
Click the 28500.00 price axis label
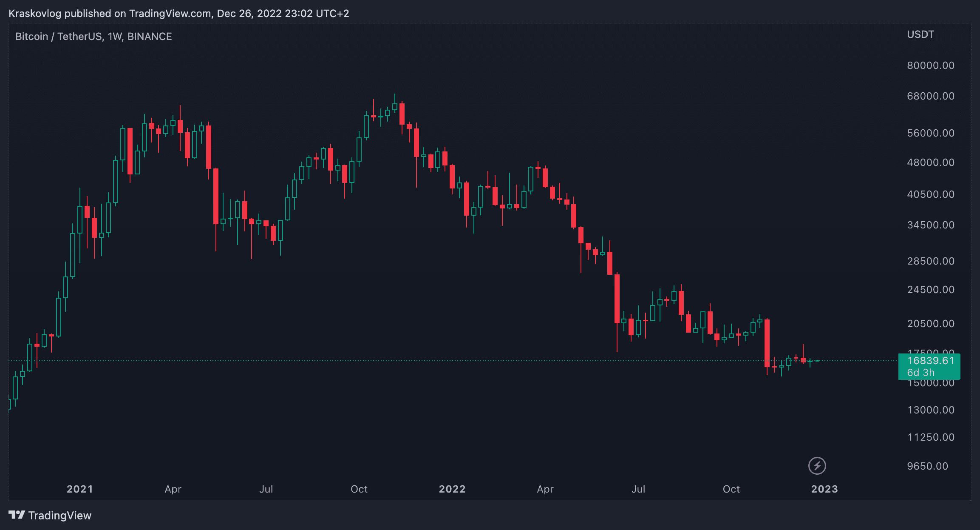[931, 261]
